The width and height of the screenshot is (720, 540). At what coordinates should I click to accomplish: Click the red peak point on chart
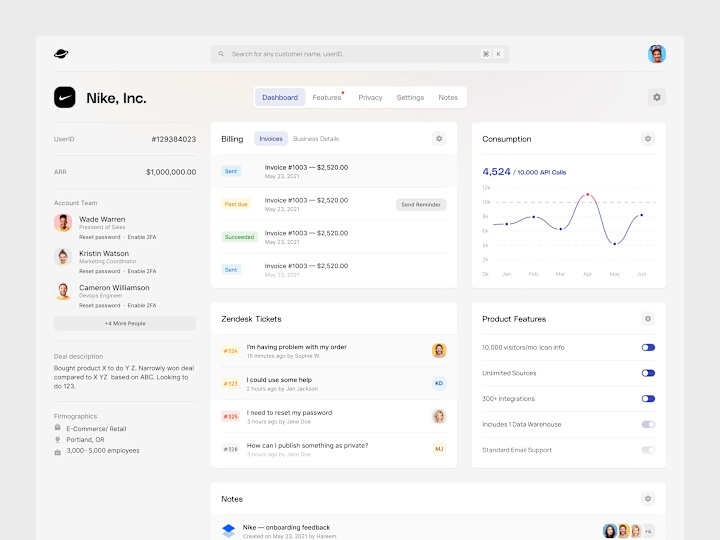coord(587,195)
